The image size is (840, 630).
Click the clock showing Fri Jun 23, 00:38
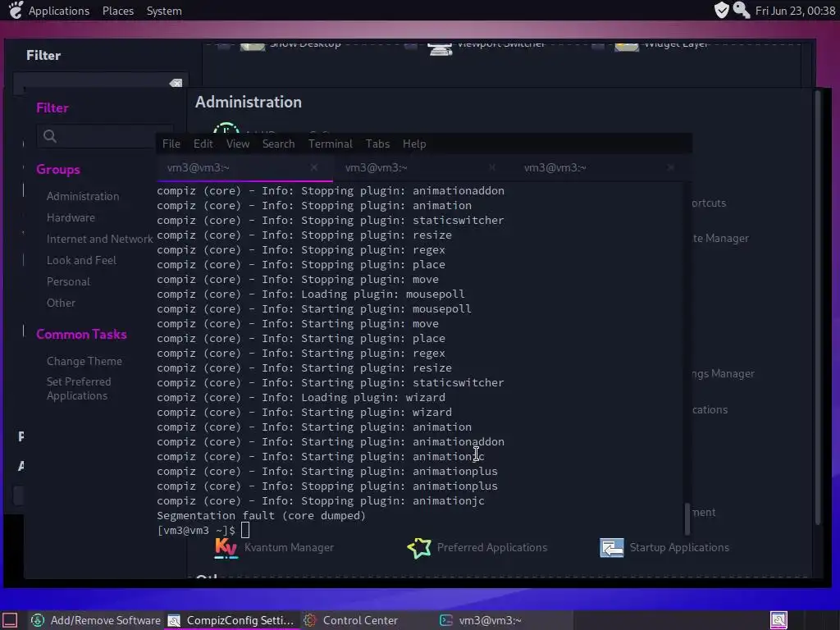795,11
